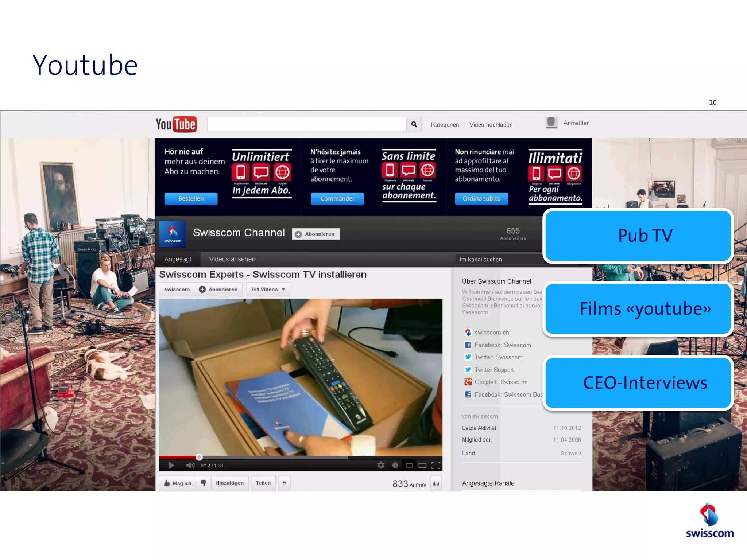Click the Teilen share button

(x=263, y=483)
